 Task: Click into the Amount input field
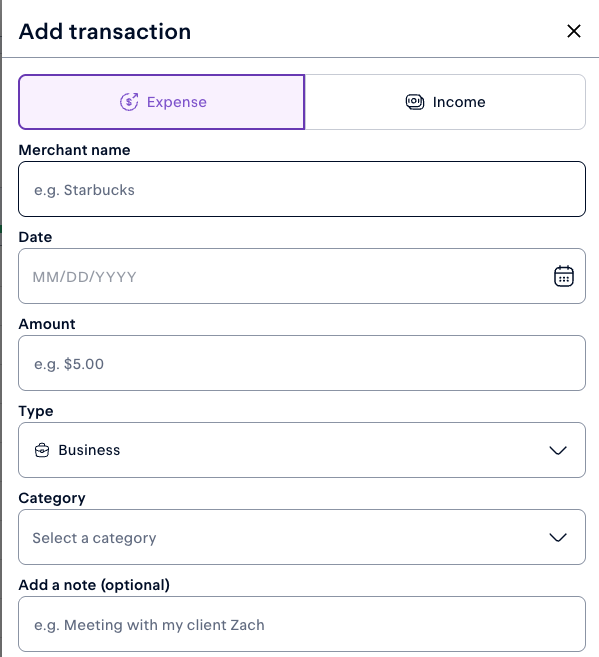(302, 363)
